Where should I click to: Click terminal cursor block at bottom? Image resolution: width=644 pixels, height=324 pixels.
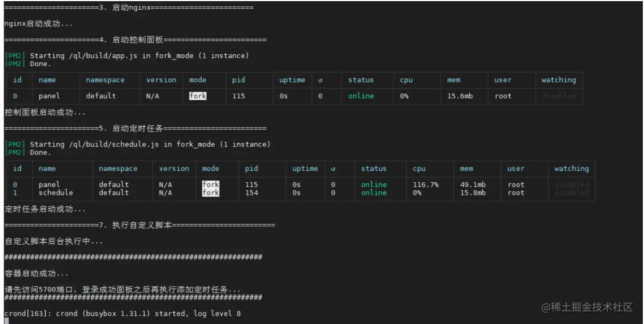click(6, 321)
